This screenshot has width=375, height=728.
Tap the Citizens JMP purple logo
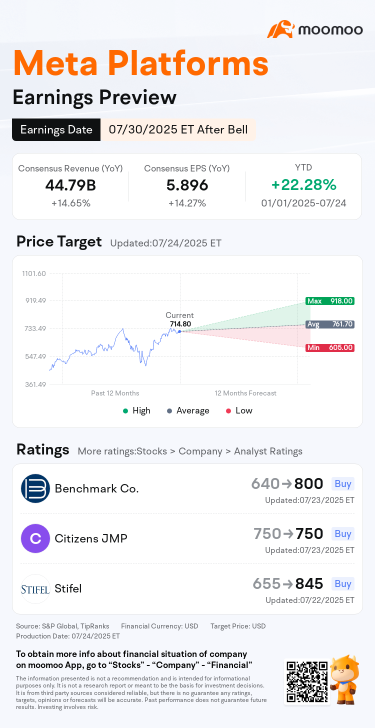35,538
